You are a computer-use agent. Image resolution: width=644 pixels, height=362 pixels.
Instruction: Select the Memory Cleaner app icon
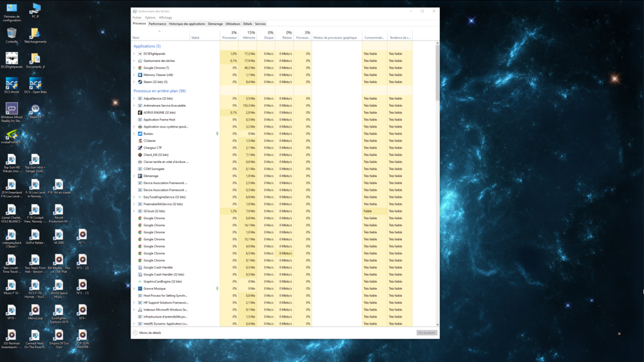140,75
